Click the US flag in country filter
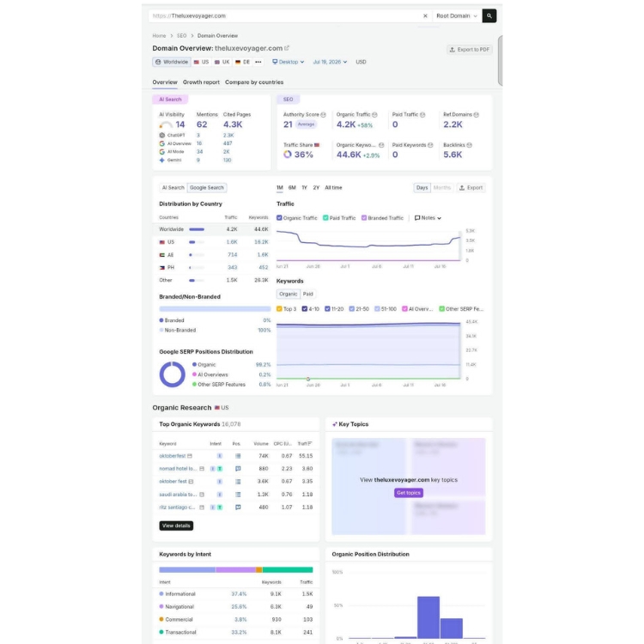The image size is (644, 644). click(197, 62)
